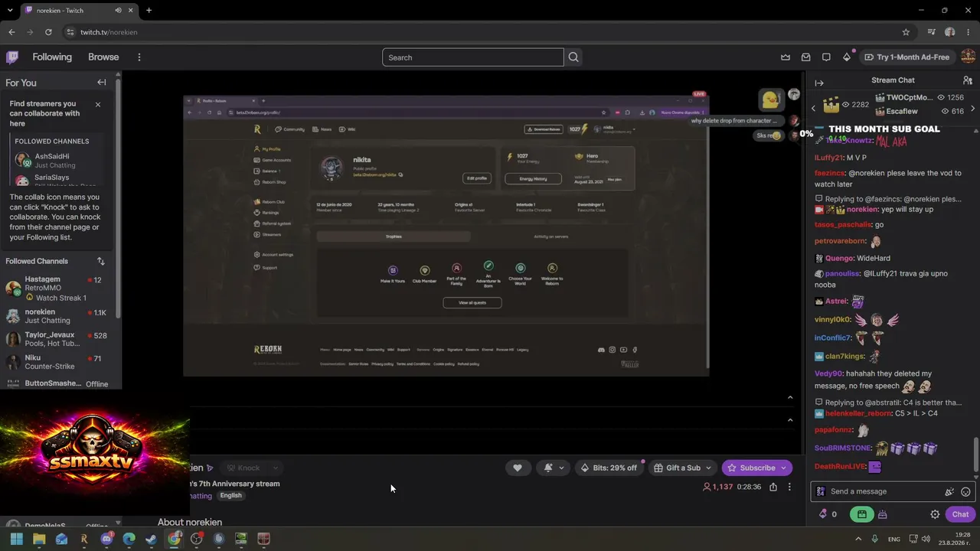Submit search with the magnifier button

point(573,57)
